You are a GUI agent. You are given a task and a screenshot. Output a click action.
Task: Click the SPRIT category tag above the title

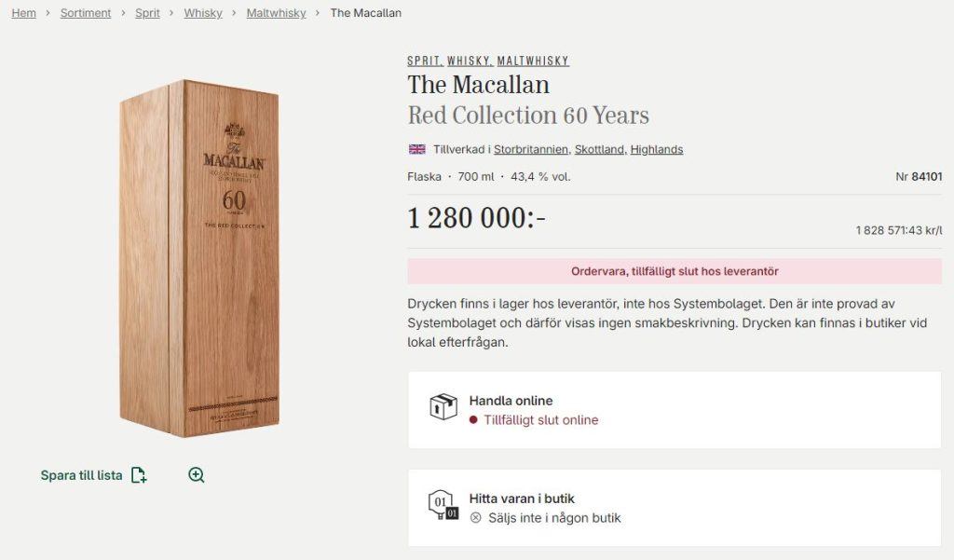click(423, 61)
